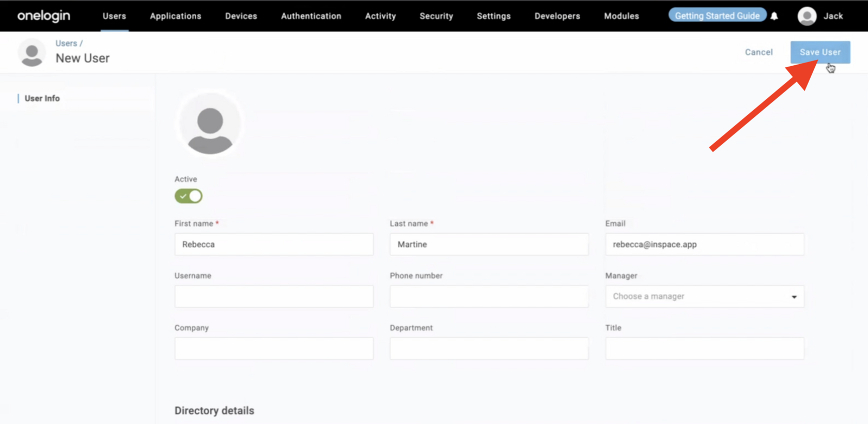Click the Username input field
The height and width of the screenshot is (424, 868).
click(274, 296)
